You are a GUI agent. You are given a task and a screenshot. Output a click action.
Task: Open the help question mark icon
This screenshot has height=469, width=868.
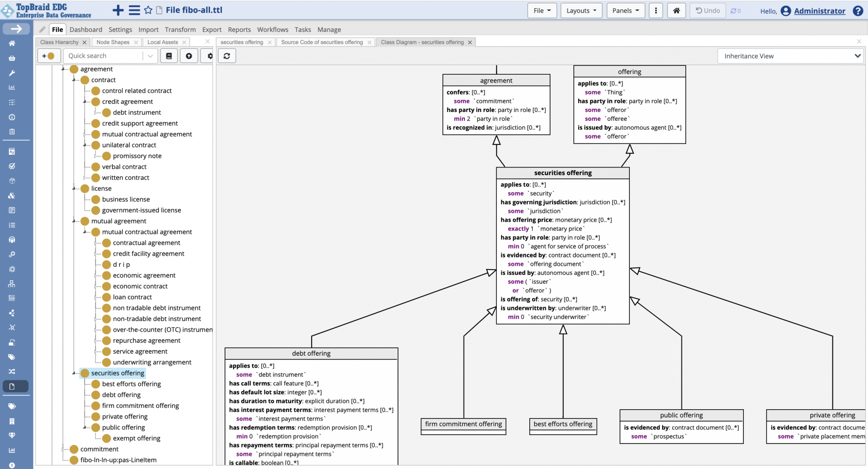(858, 11)
